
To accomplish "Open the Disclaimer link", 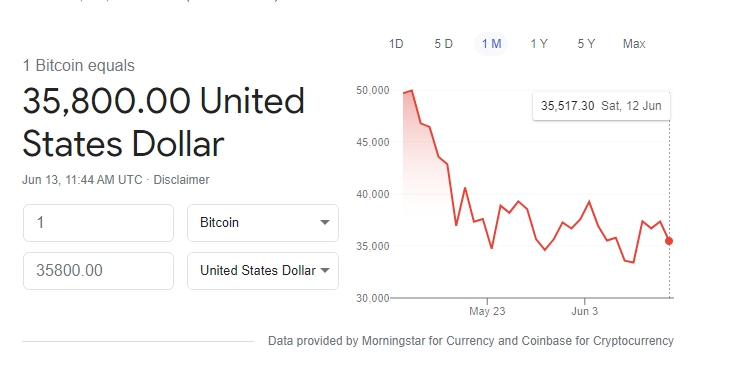I will click(181, 180).
